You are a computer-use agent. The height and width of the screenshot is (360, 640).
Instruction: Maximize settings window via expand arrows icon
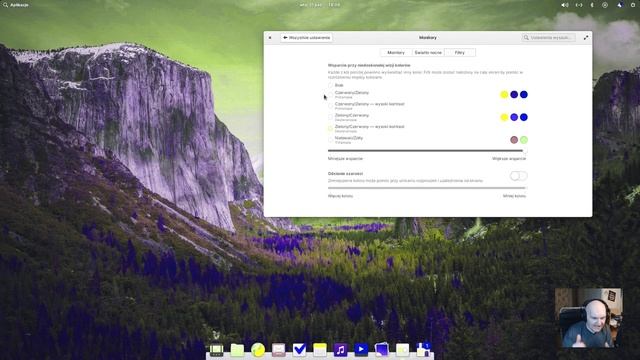click(x=586, y=38)
